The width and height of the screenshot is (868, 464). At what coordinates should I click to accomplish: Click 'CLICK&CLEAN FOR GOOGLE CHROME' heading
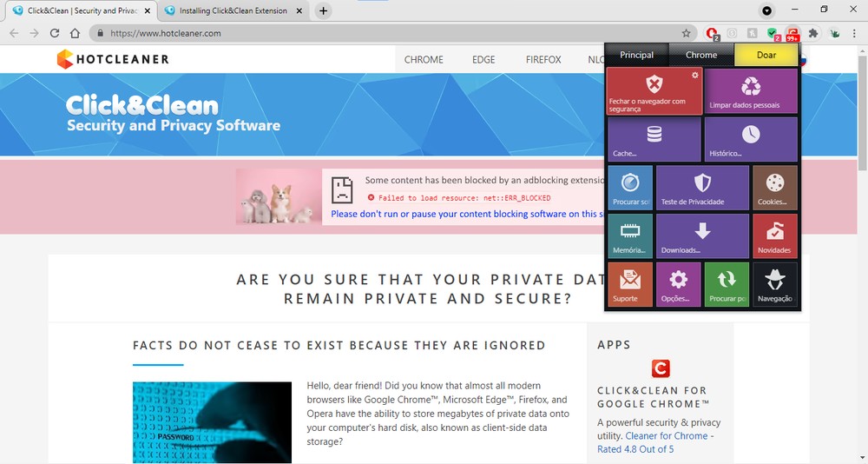click(x=654, y=397)
